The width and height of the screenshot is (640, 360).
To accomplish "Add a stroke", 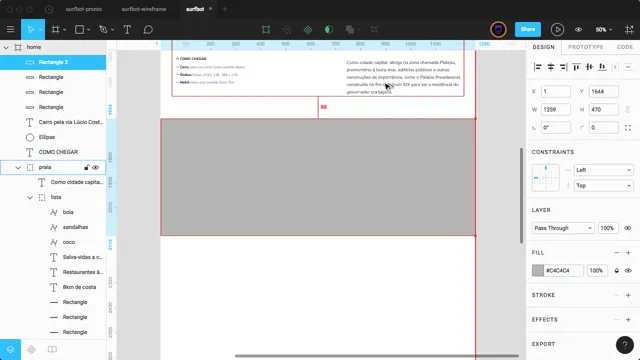I will [x=628, y=295].
